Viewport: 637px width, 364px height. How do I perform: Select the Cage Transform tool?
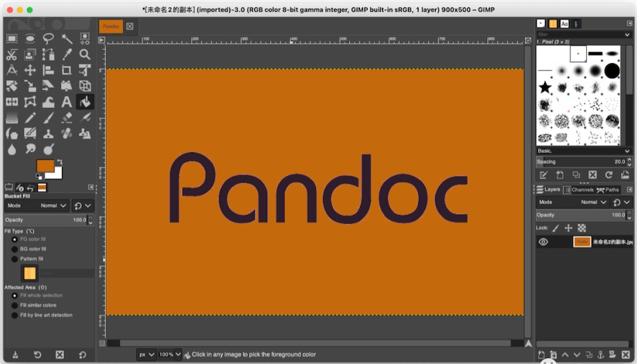[x=30, y=102]
